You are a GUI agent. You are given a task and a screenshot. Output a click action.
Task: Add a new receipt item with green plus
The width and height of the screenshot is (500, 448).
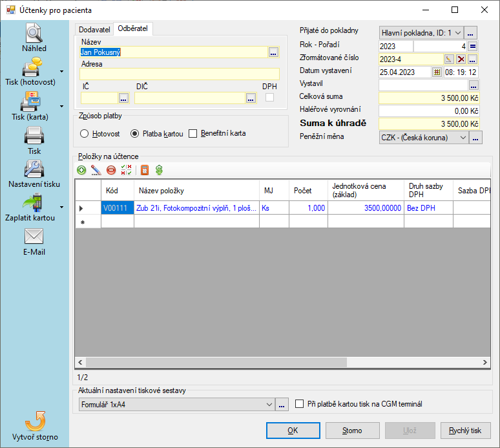(81, 170)
